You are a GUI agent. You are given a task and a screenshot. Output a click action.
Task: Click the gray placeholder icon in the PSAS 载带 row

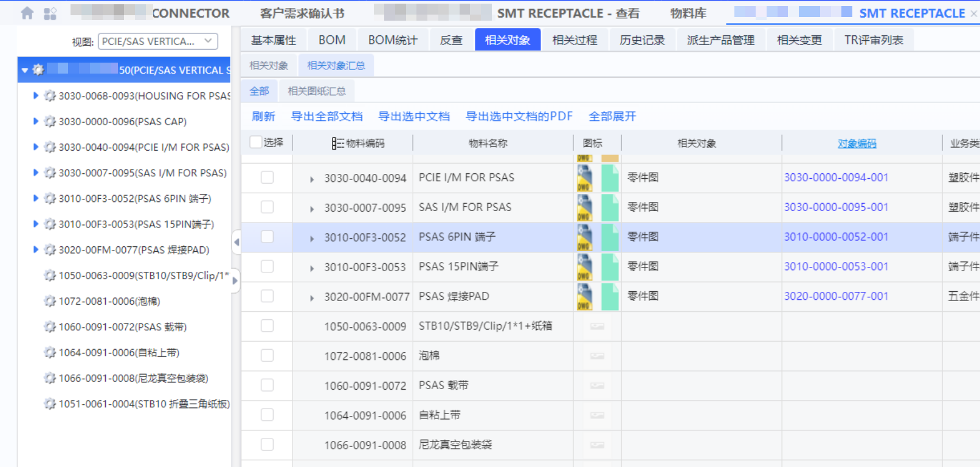597,386
